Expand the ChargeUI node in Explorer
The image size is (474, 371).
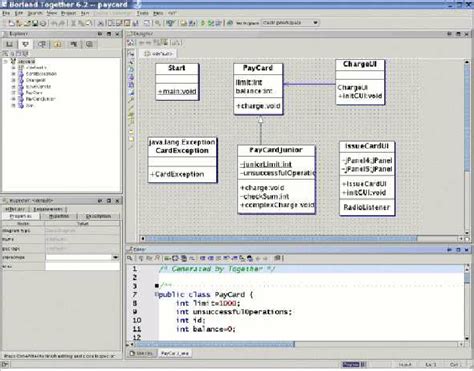pos(14,80)
